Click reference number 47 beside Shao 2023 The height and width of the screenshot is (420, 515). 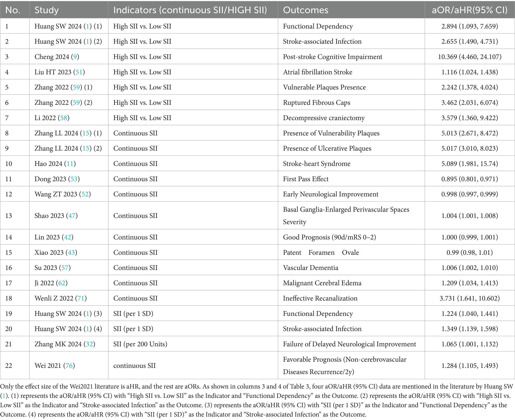[72, 216]
